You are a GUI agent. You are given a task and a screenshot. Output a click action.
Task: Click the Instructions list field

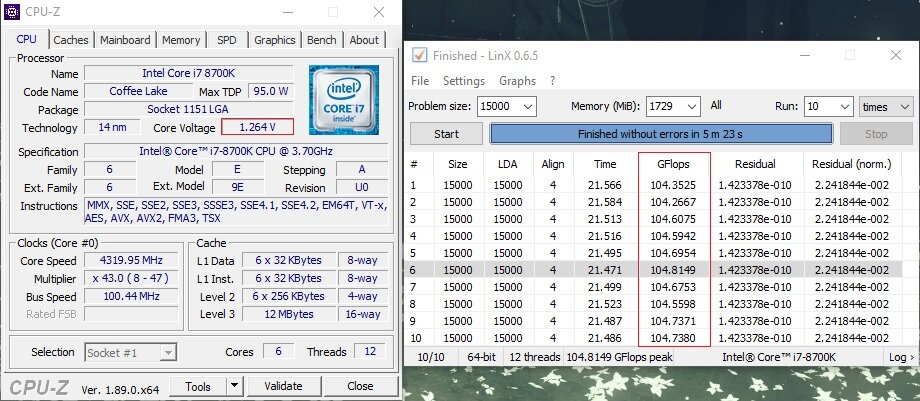[x=236, y=212]
